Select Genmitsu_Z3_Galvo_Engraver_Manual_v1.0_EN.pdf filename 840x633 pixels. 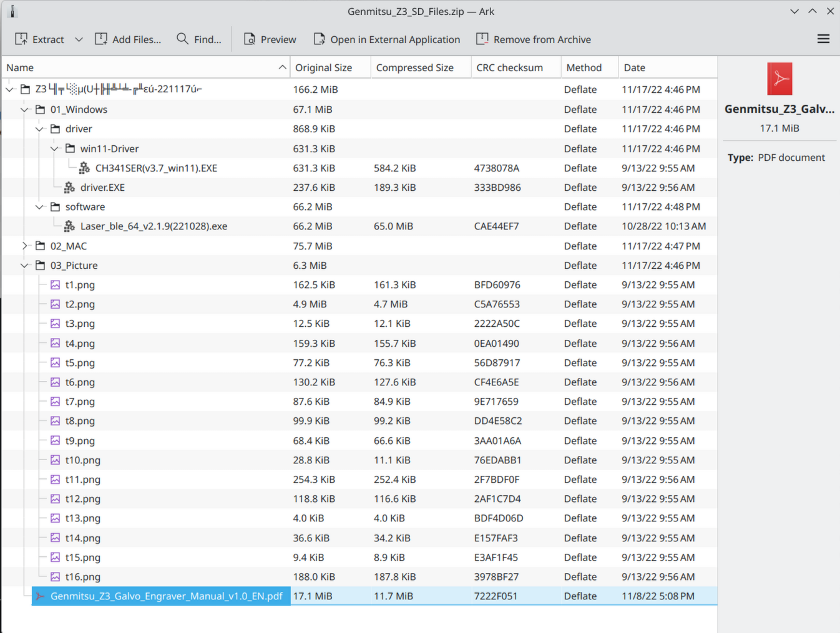tap(167, 596)
